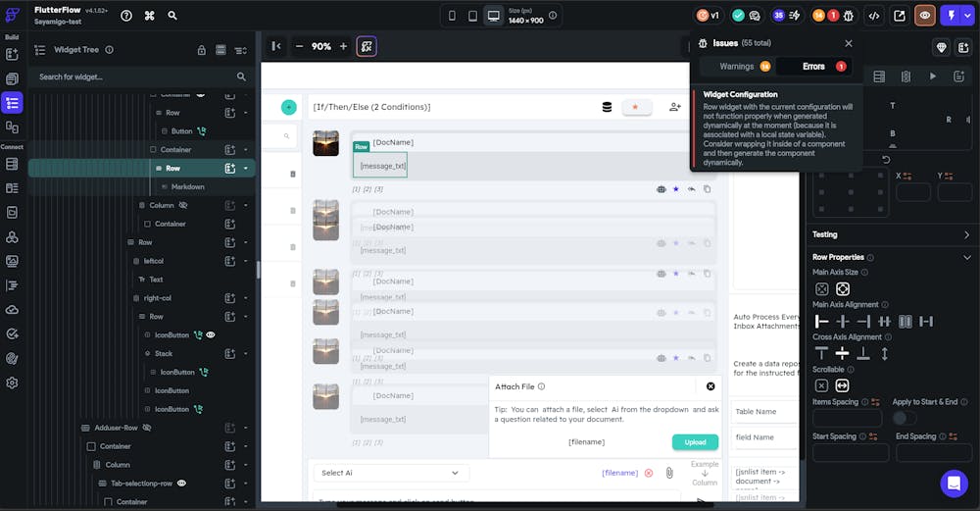Click the orange star button in header

[636, 107]
